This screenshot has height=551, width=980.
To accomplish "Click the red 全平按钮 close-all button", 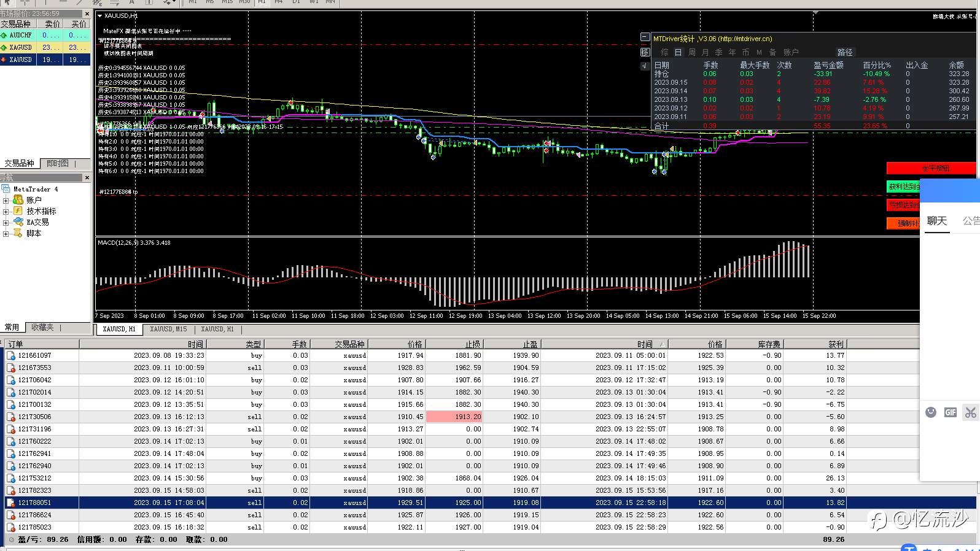I will [931, 168].
